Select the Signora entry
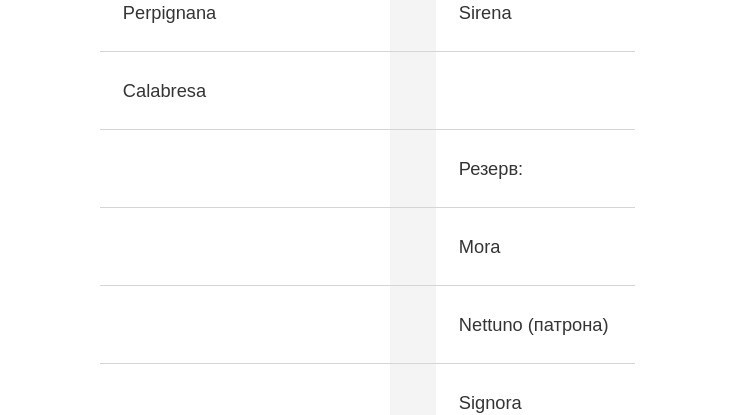Image resolution: width=753 pixels, height=415 pixels. 490,403
